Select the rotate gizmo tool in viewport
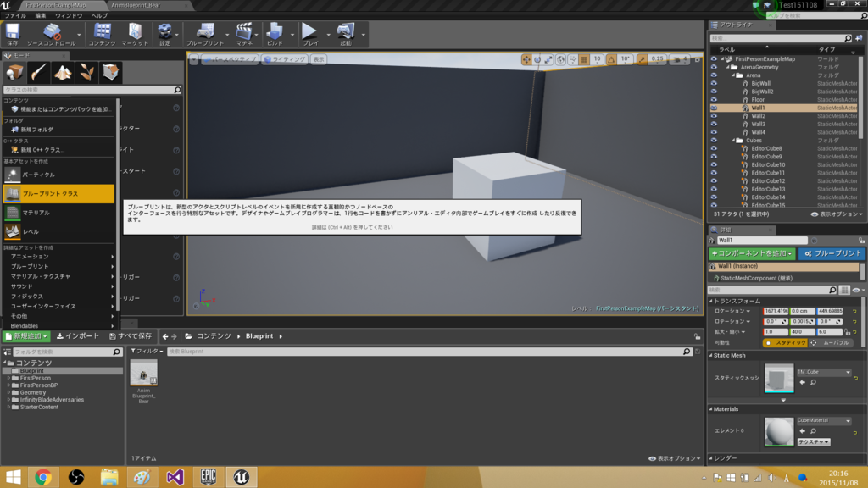 537,59
